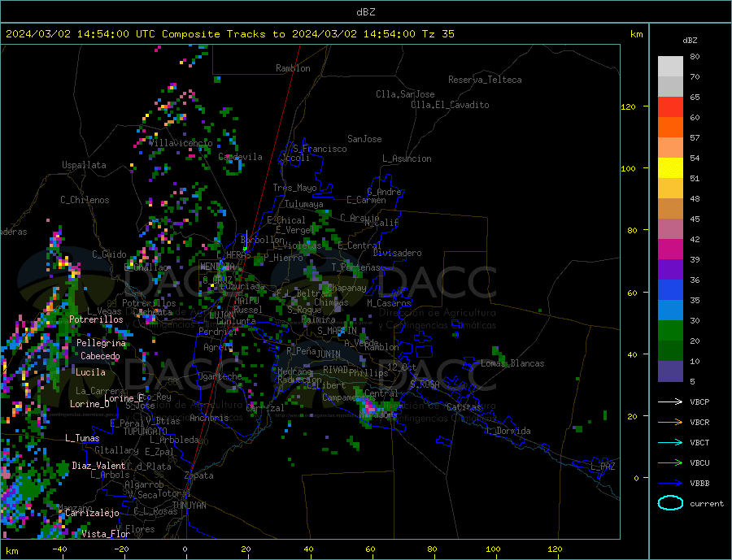Image resolution: width=732 pixels, height=560 pixels.
Task: Click the green VBCU arrow legend icon
Action: pyautogui.click(x=670, y=463)
